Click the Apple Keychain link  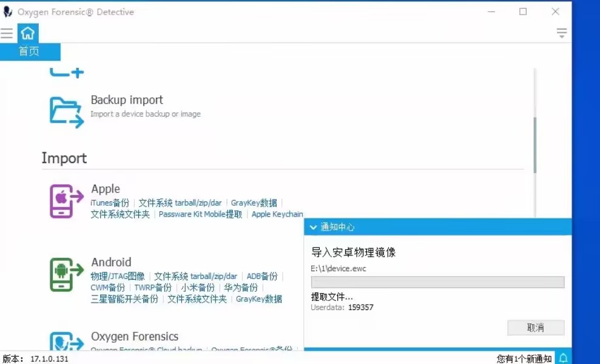pyautogui.click(x=277, y=214)
